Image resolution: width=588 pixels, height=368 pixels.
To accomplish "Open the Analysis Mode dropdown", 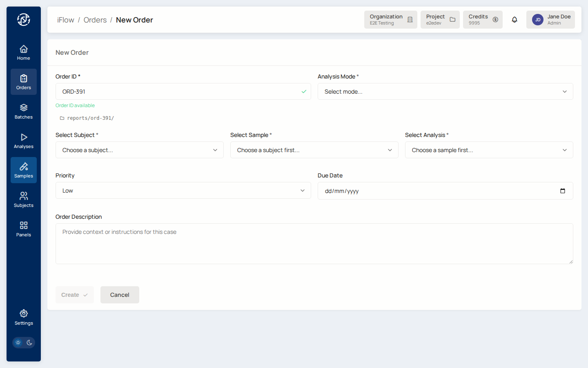I will point(445,92).
